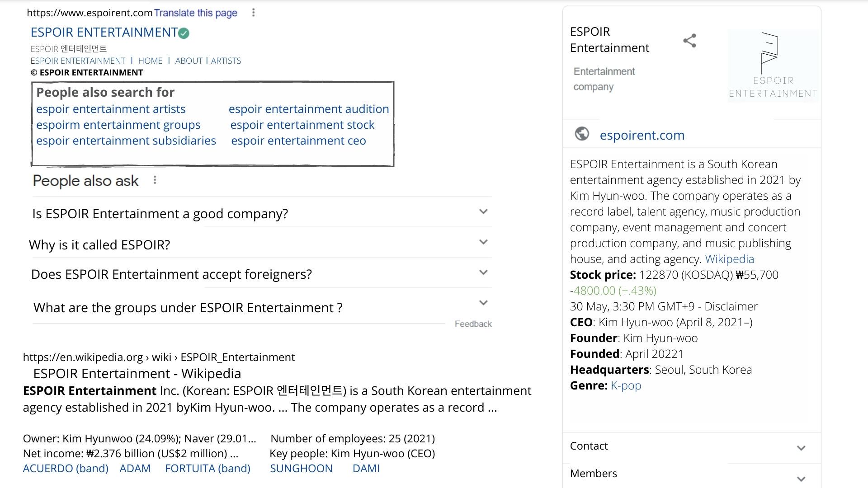Viewport: 868px width, 488px height.
Task: Click the globe icon beside espoirent.com
Action: pos(582,134)
